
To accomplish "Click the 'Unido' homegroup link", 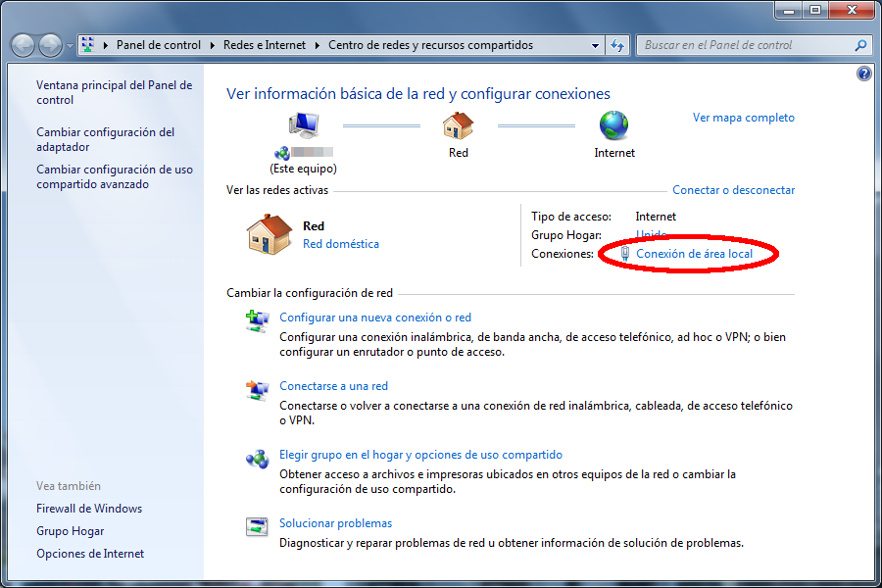I will pyautogui.click(x=651, y=234).
